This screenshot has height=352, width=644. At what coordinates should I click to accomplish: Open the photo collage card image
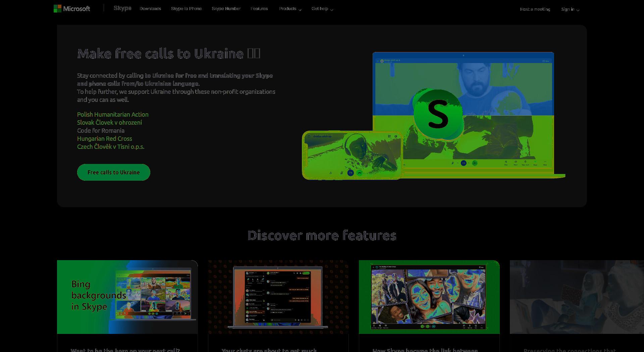[x=429, y=297]
